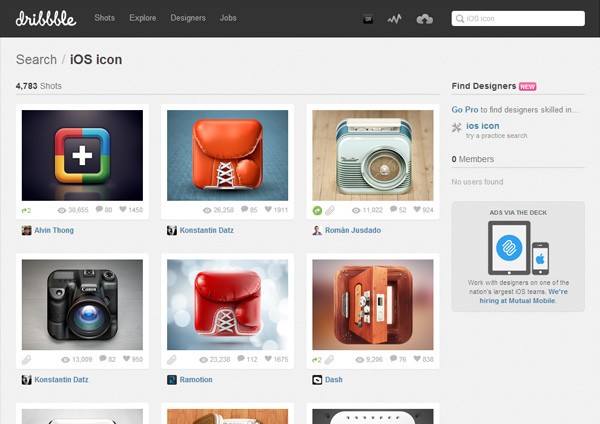Click Alvin Thong's avatar image
600x424 pixels.
(26, 230)
